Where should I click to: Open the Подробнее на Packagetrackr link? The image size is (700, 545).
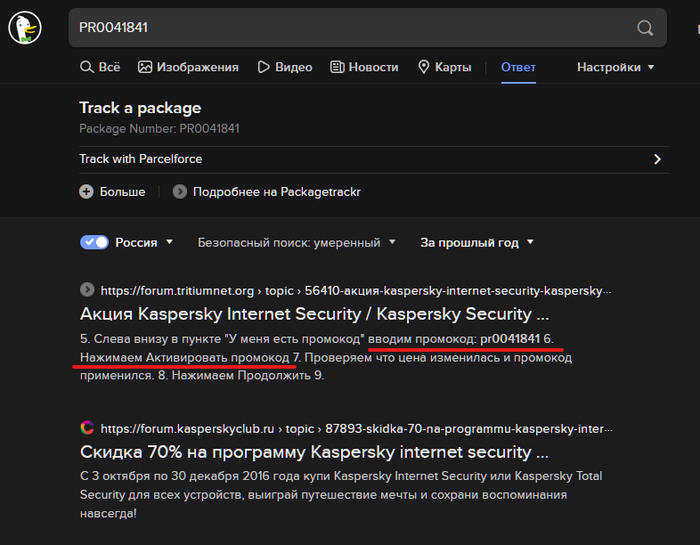[276, 192]
